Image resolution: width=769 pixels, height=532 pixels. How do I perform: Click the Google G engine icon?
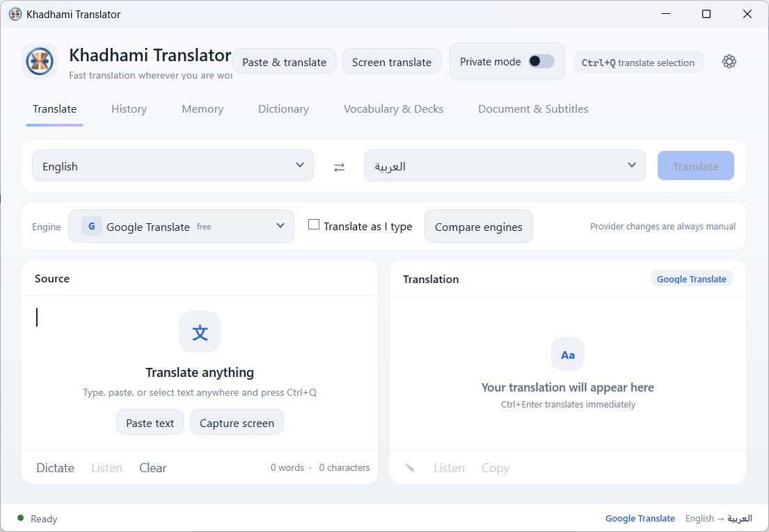point(92,226)
